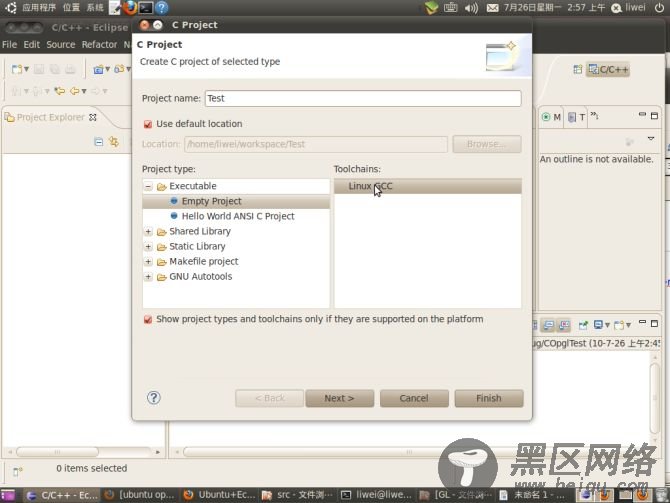Select GNU Autotools folder label

(x=200, y=277)
